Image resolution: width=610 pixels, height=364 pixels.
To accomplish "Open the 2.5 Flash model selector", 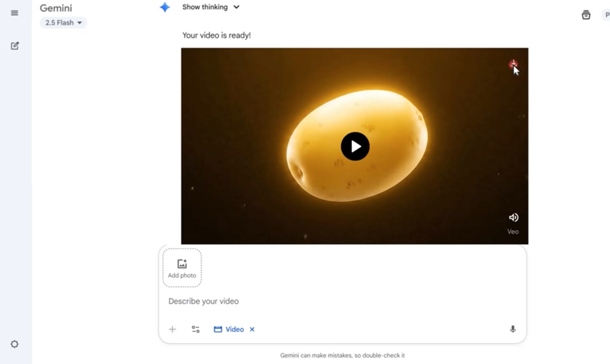I will tap(63, 23).
